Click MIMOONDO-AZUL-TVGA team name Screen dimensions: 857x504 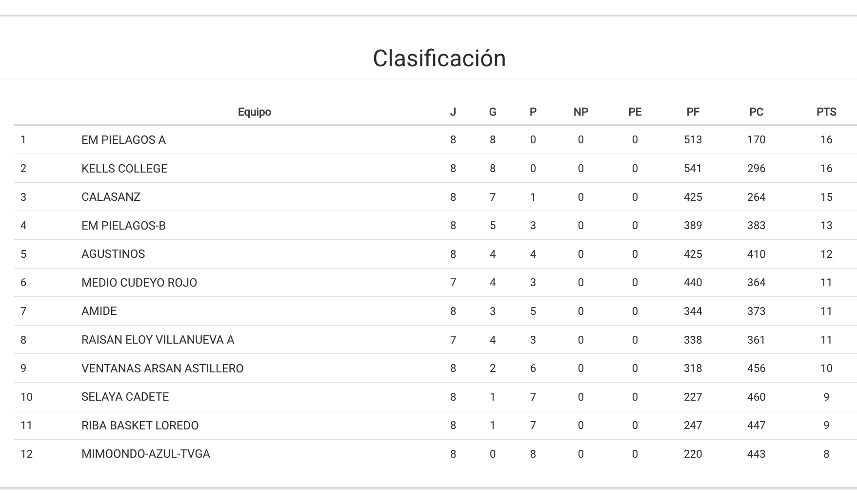tap(146, 454)
